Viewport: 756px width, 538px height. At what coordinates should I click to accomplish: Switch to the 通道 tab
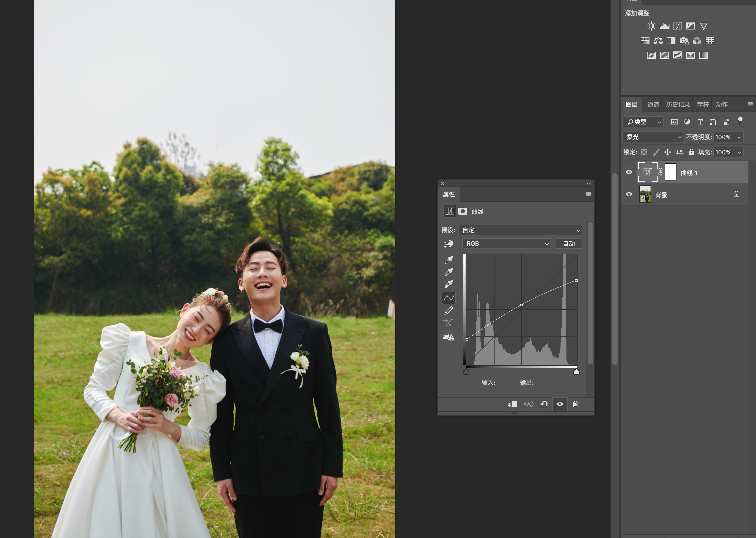coord(653,105)
